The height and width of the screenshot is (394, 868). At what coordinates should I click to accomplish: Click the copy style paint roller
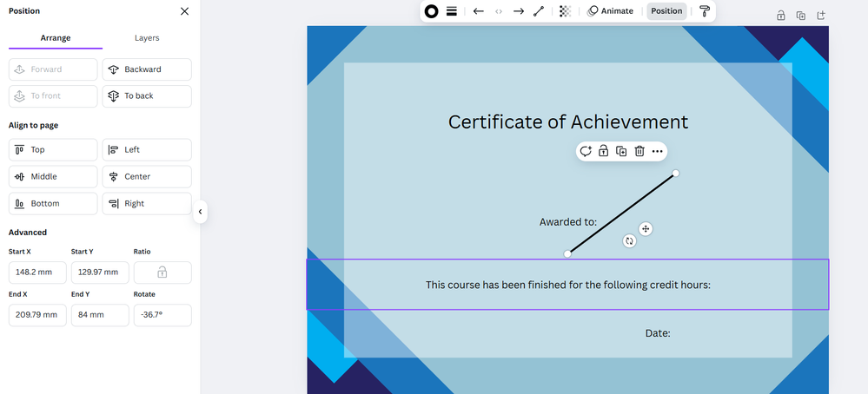pos(705,11)
